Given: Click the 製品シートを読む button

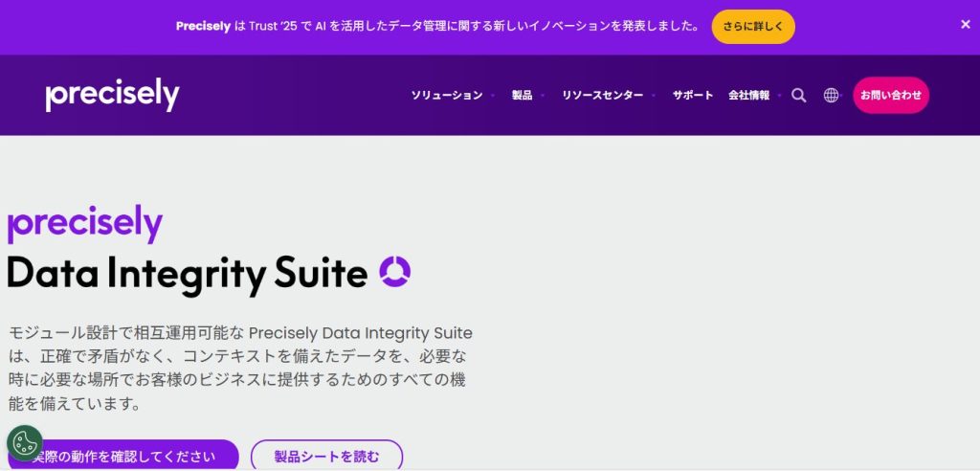Looking at the screenshot, I should pos(327,456).
